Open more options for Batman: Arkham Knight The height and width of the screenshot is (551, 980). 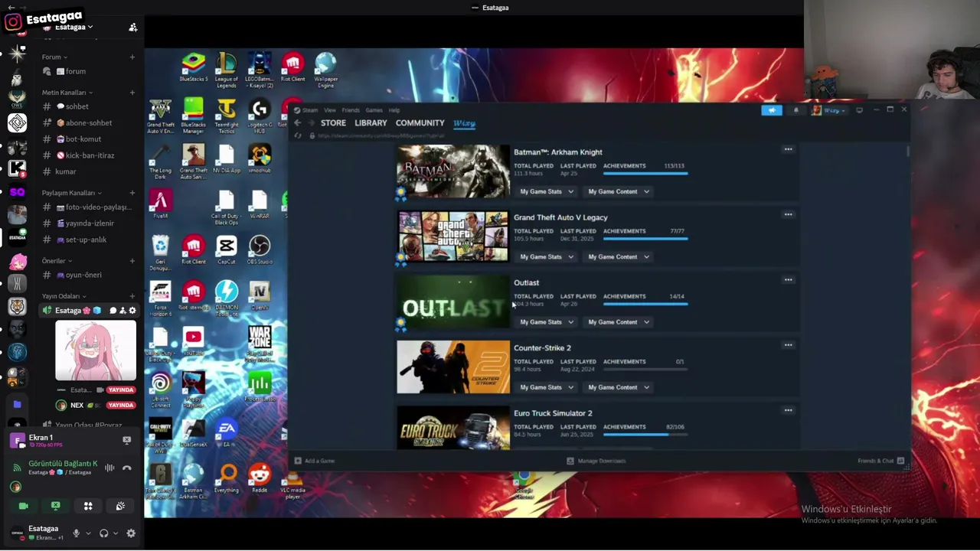tap(788, 149)
